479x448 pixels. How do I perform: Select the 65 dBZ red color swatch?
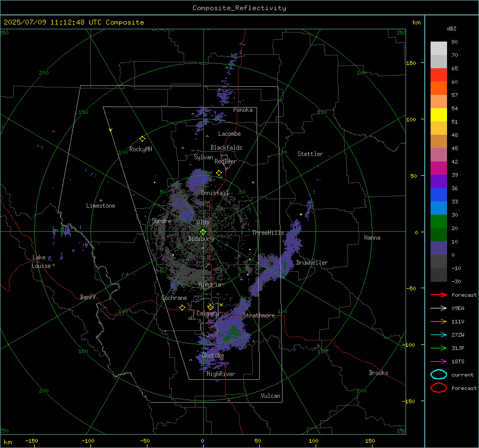[439, 75]
